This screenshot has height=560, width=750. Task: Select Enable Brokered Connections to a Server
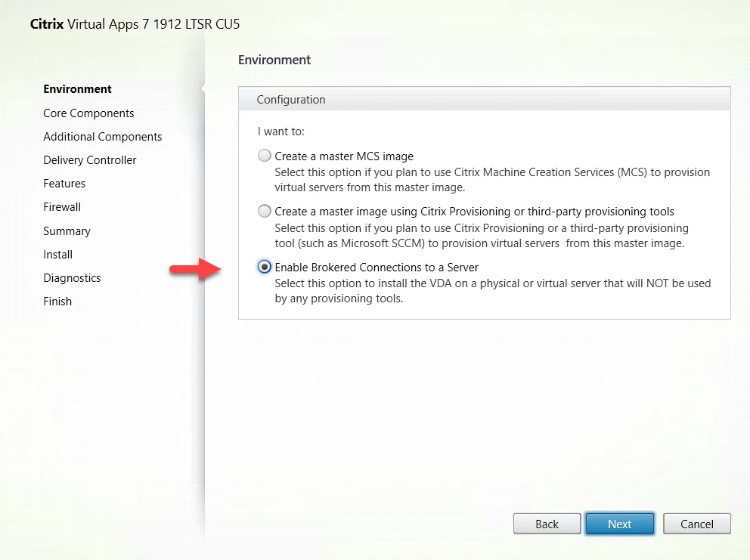click(264, 267)
